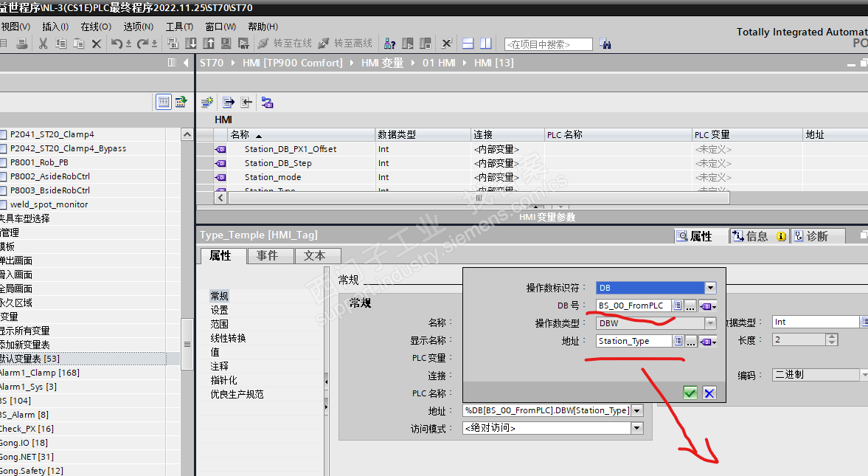Click the tag icon dropdown beside DB 号

click(708, 306)
